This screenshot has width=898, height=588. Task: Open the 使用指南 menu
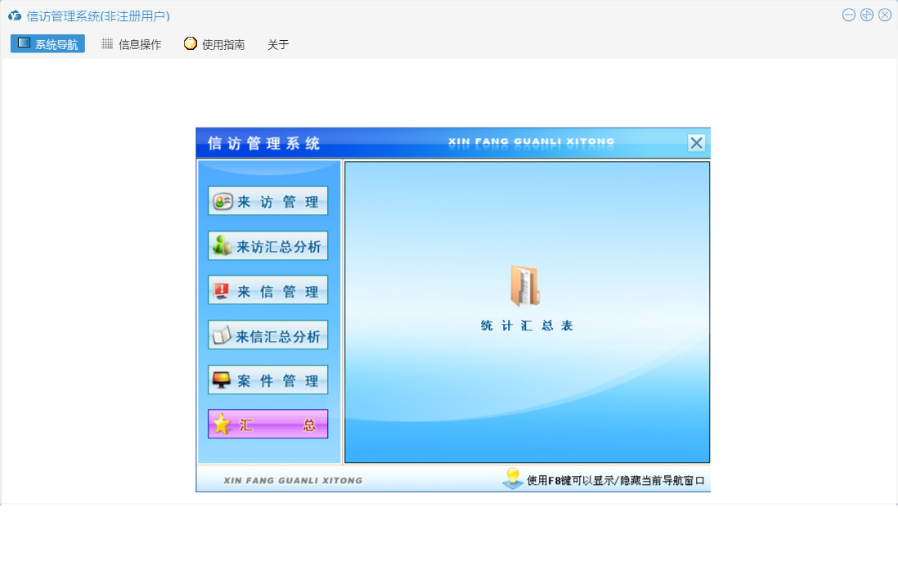click(215, 44)
